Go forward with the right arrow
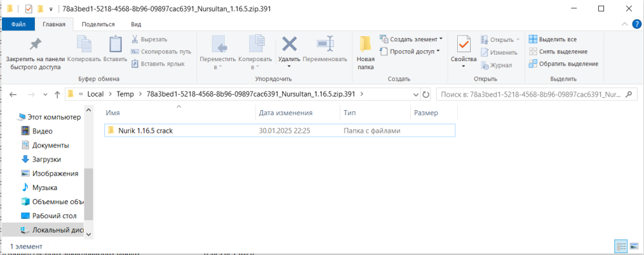This screenshot has height=255, width=644. (31, 95)
